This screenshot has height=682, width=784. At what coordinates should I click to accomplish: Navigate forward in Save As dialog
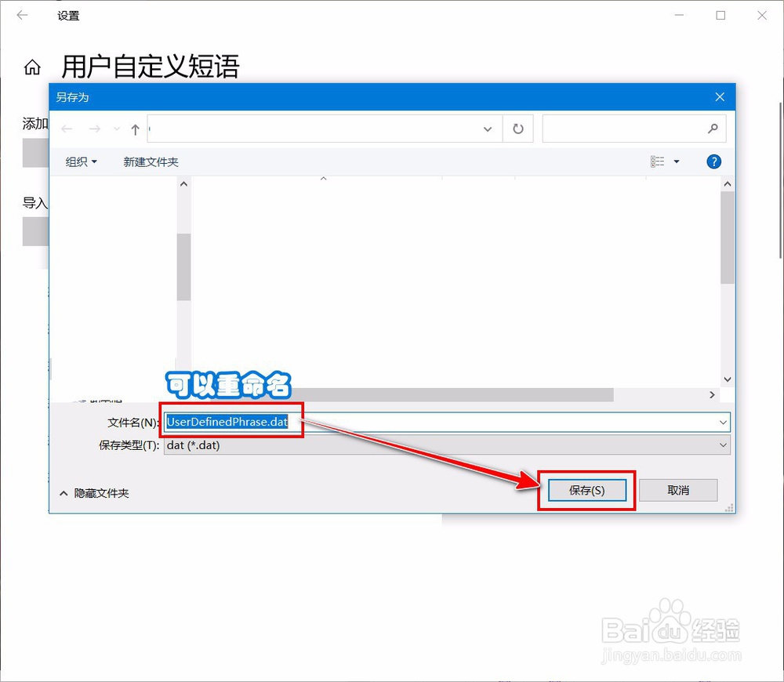(x=95, y=129)
